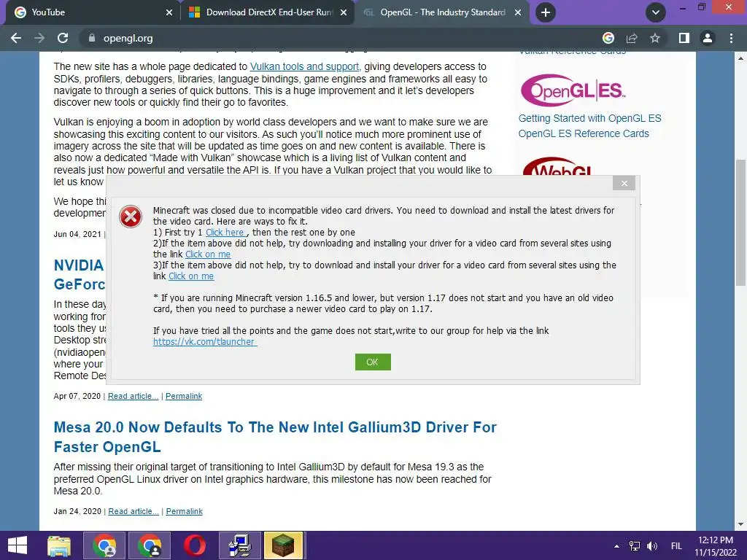Open second Chrome icon in taskbar
The height and width of the screenshot is (560, 747).
click(150, 545)
